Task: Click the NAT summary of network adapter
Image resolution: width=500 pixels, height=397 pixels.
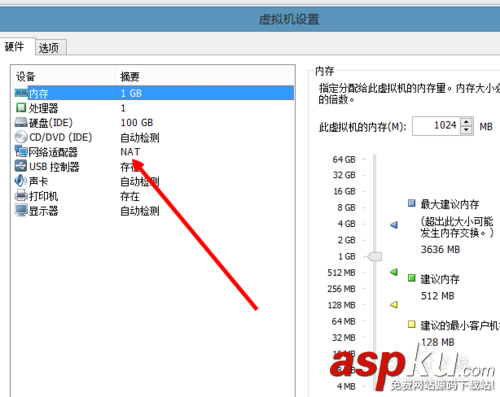Action: point(130,152)
